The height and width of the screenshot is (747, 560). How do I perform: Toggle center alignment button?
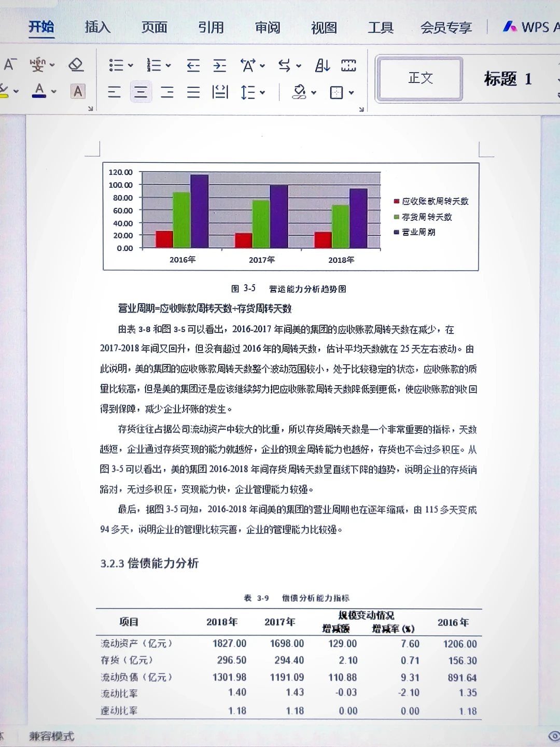click(141, 92)
